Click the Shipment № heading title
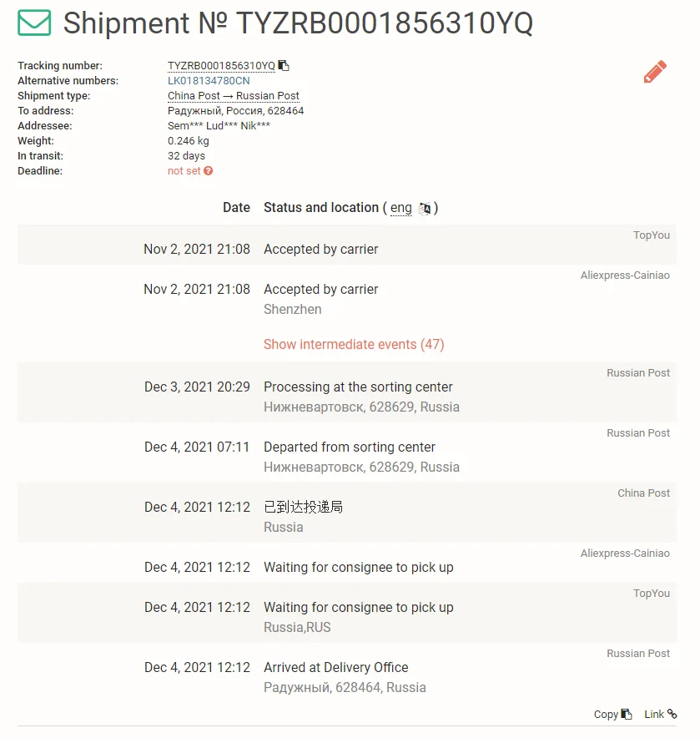700x738 pixels. (x=298, y=23)
